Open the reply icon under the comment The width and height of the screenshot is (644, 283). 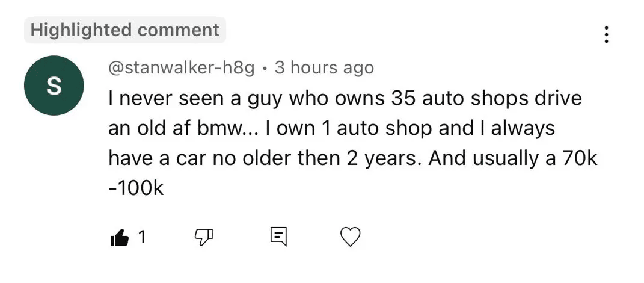[277, 237]
